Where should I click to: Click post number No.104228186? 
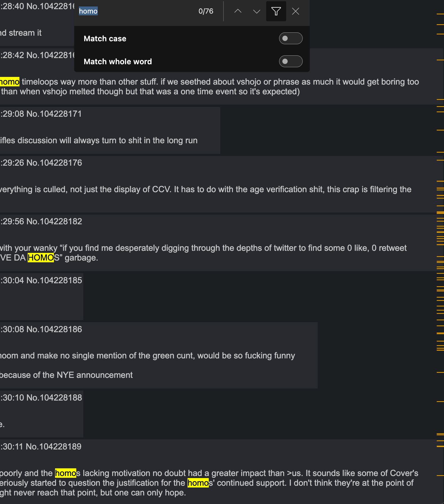tap(54, 329)
